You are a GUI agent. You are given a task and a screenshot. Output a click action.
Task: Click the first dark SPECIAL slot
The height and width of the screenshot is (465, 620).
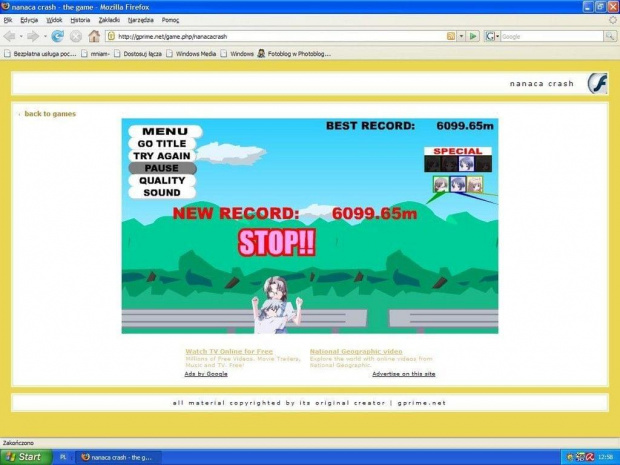tap(433, 164)
